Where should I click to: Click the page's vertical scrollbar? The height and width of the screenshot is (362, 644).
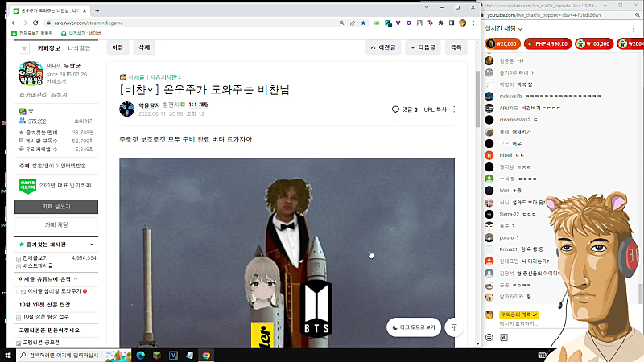coord(477,98)
